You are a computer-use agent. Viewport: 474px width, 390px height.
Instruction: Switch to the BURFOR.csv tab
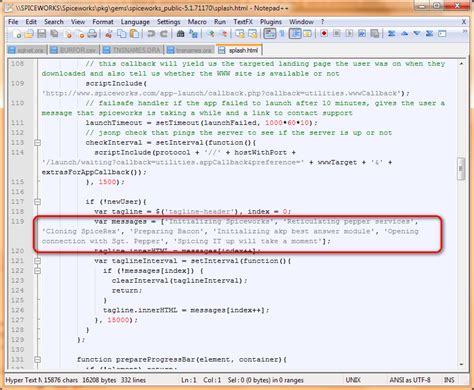[x=74, y=50]
